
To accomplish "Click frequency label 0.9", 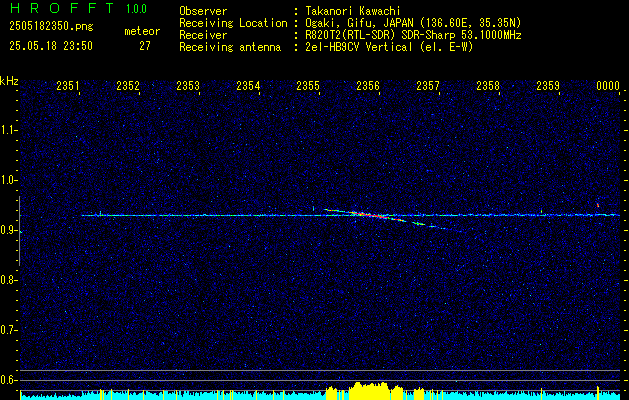I will coord(7,230).
